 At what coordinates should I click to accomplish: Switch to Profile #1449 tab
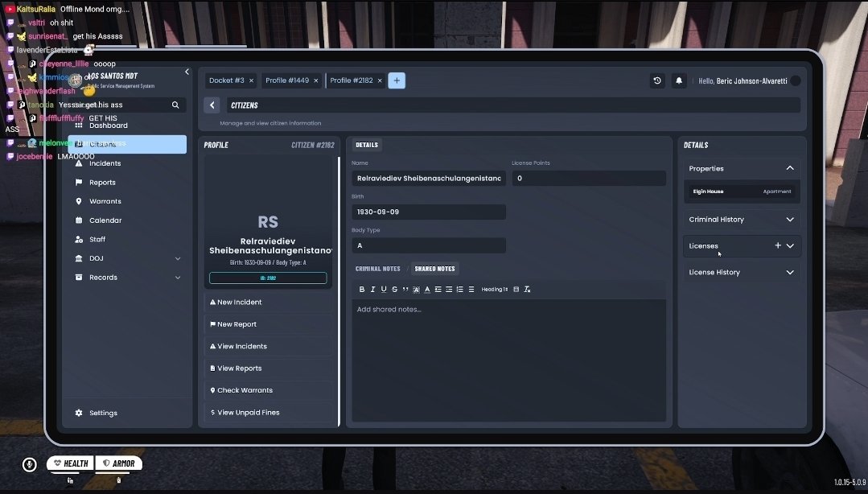pyautogui.click(x=287, y=80)
